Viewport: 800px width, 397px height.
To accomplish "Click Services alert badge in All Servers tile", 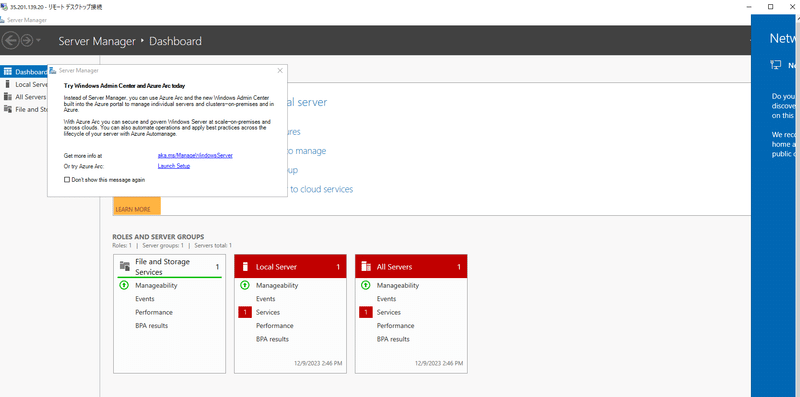I will (366, 312).
